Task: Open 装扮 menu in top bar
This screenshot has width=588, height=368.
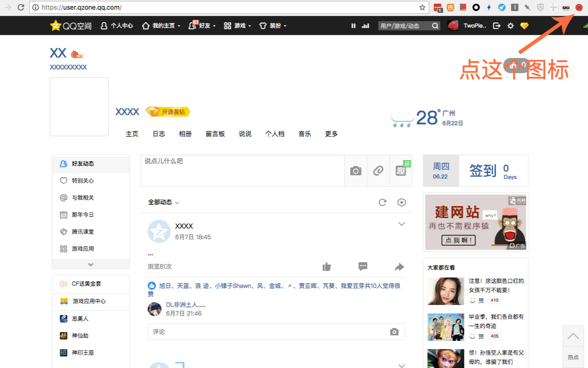Action: click(273, 26)
